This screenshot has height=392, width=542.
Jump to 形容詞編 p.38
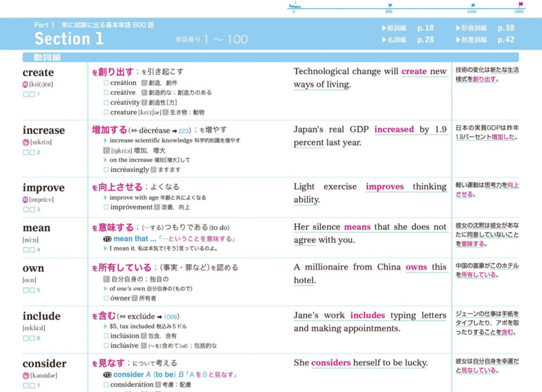(x=485, y=28)
